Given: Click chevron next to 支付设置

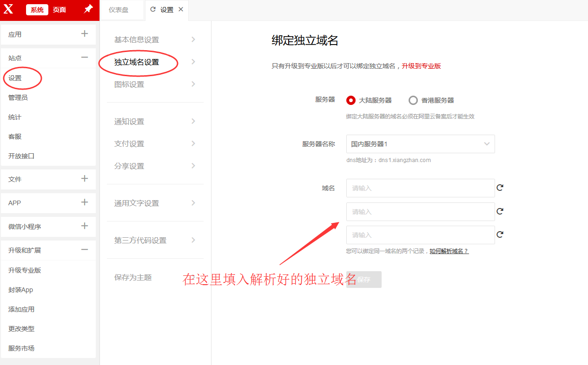Looking at the screenshot, I should coord(193,143).
